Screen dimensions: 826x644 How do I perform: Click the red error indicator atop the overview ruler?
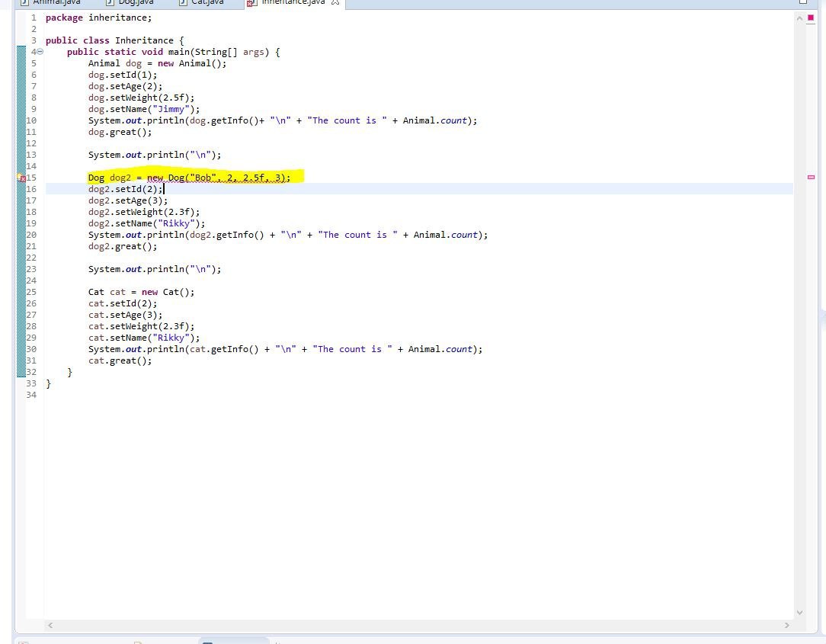[811, 18]
